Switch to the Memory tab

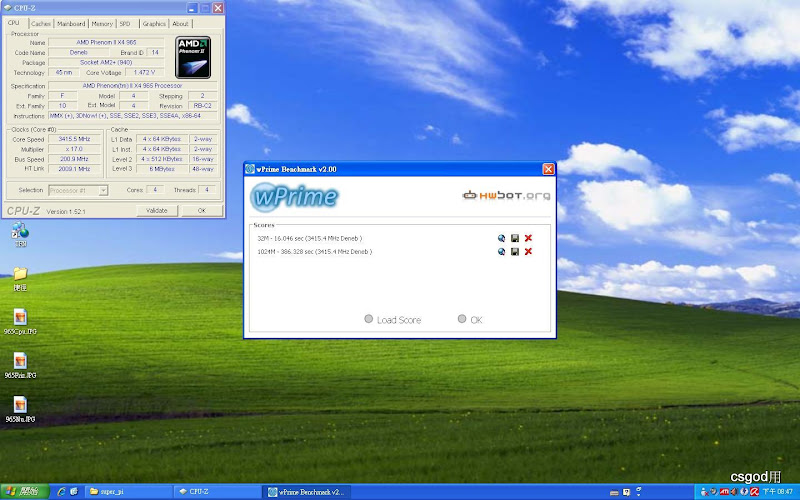pyautogui.click(x=102, y=23)
